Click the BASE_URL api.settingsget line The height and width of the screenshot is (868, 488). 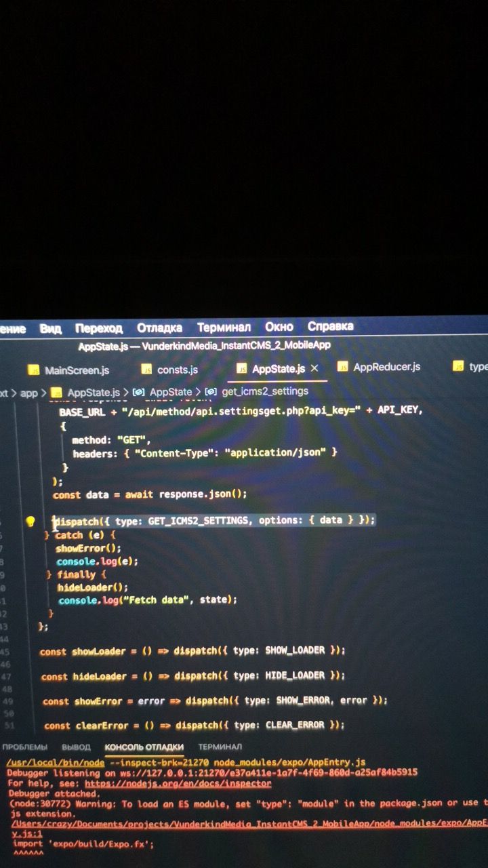tap(241, 412)
